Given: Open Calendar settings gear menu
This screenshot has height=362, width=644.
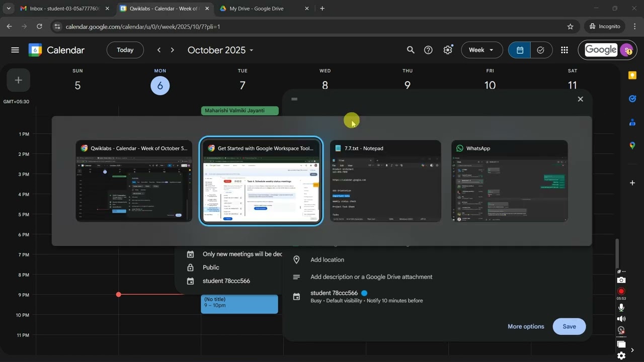Looking at the screenshot, I should 448,50.
